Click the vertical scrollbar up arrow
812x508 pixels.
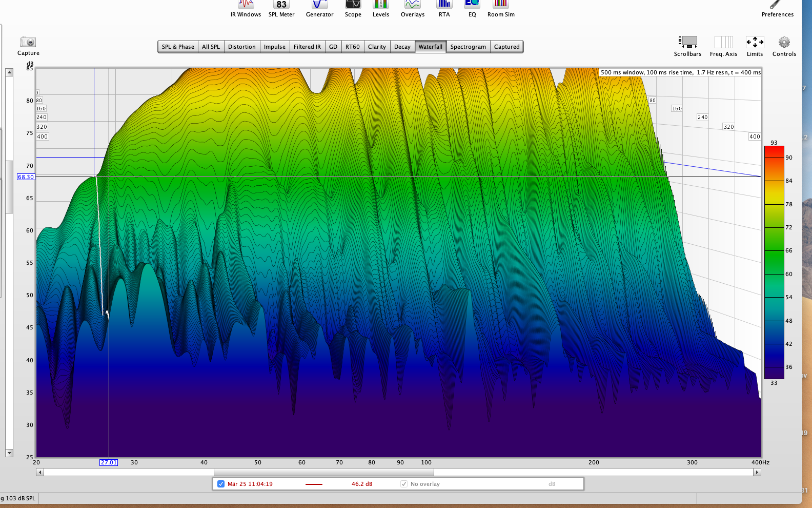click(x=9, y=72)
